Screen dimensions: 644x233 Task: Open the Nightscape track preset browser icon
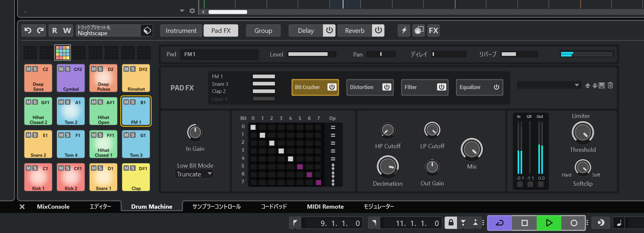pyautogui.click(x=147, y=31)
